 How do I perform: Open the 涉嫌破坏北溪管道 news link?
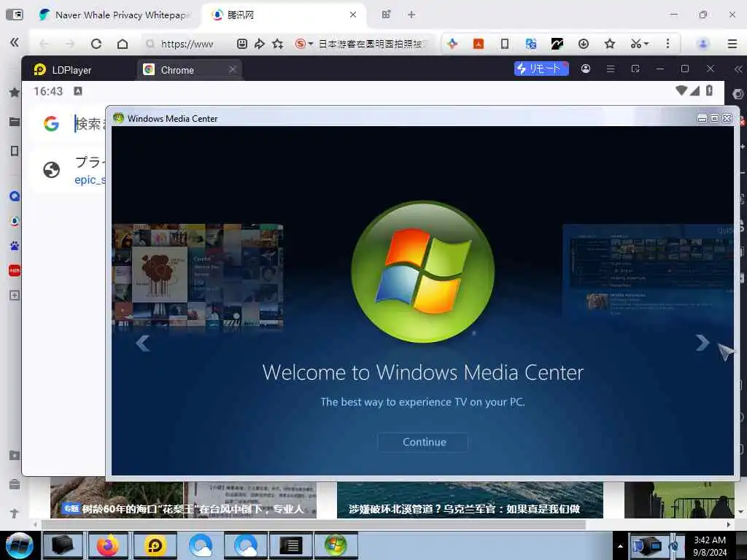[465, 509]
